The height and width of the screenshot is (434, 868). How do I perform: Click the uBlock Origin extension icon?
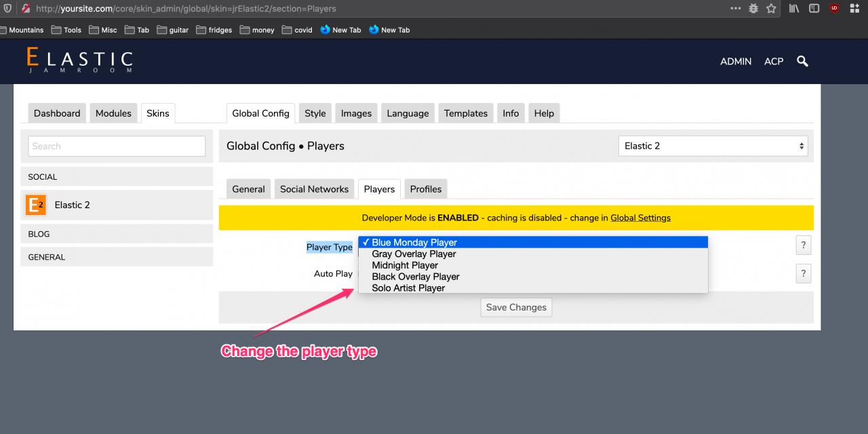pos(834,9)
